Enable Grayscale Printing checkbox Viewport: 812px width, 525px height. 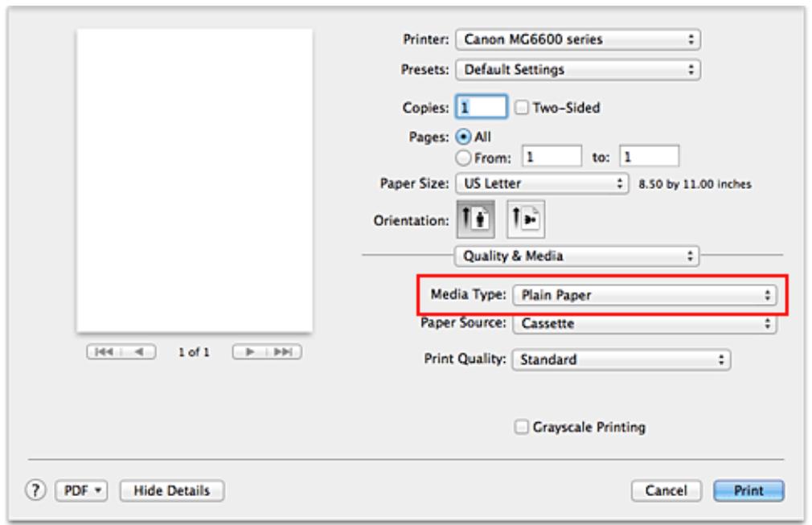[522, 427]
